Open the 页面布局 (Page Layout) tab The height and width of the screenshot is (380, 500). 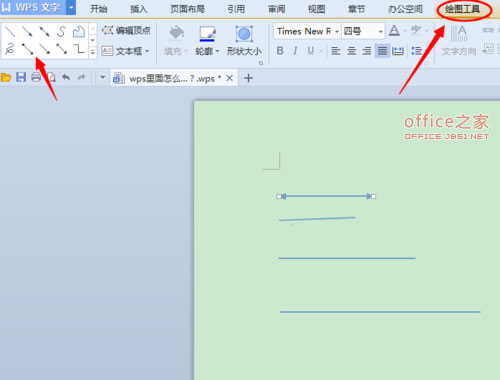click(x=187, y=9)
